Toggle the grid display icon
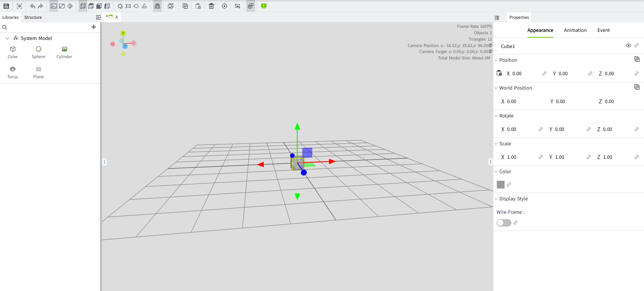 click(157, 6)
